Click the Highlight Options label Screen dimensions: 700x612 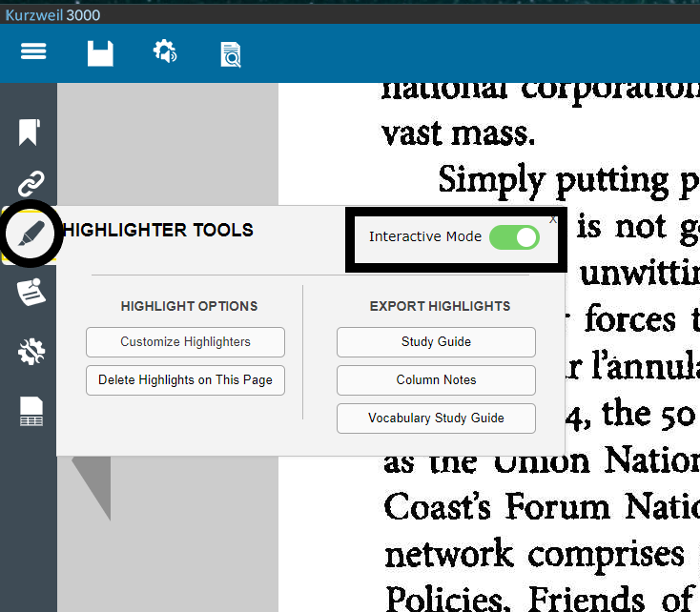(189, 306)
